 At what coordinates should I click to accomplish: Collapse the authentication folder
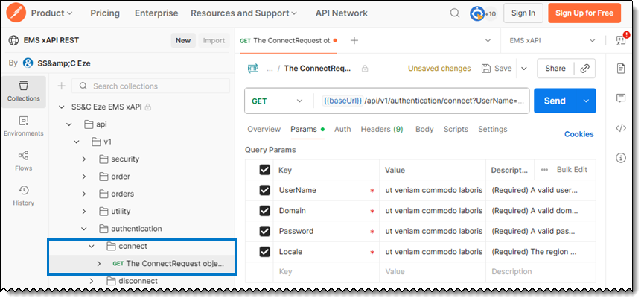click(x=84, y=229)
